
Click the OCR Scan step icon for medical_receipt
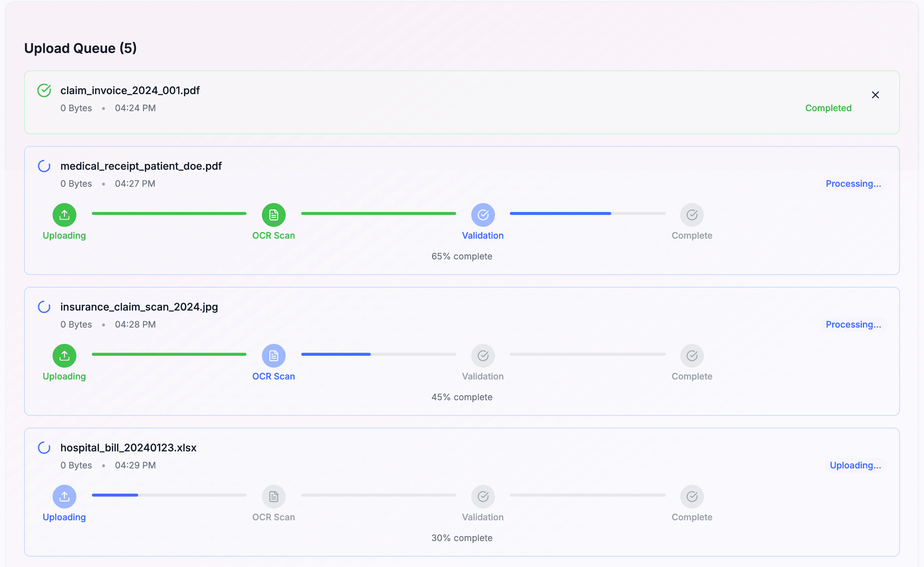click(x=273, y=215)
